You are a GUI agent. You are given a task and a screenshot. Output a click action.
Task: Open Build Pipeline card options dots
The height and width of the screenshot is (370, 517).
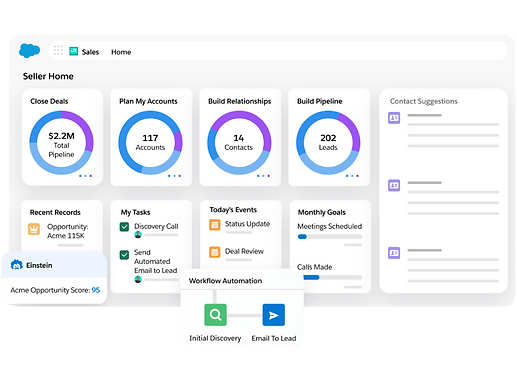tap(352, 176)
